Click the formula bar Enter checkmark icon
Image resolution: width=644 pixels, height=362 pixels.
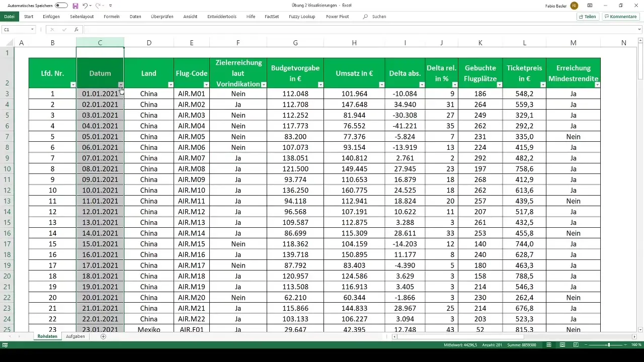point(64,30)
